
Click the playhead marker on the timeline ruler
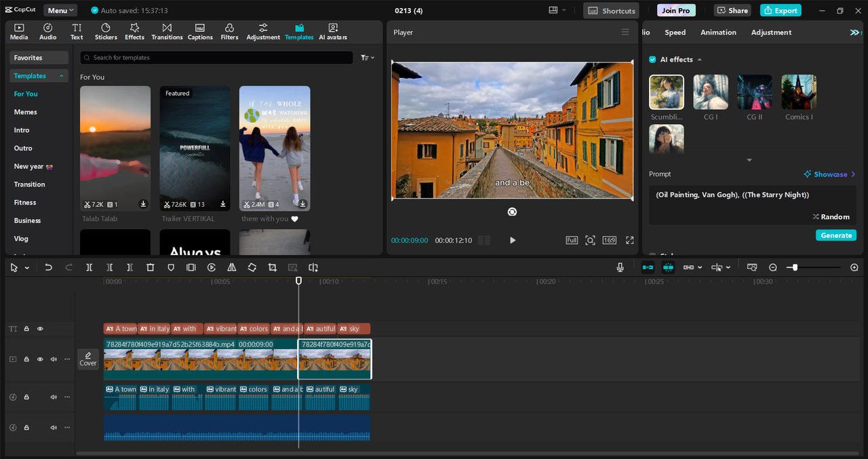298,281
